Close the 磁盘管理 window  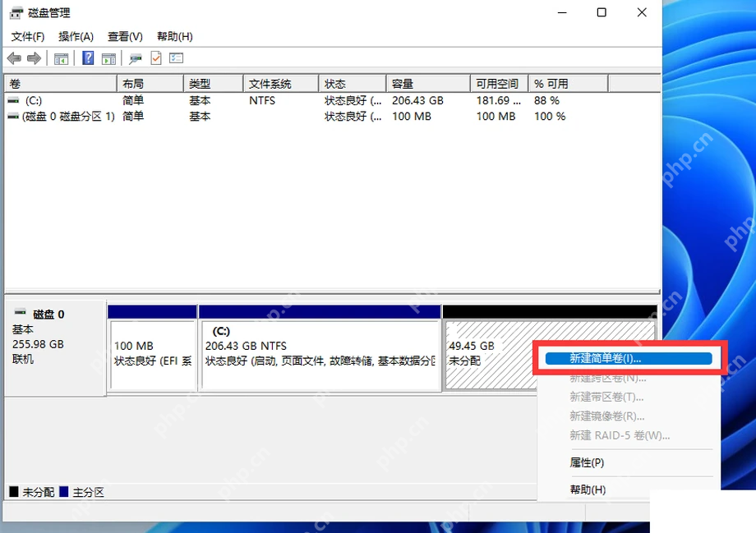[x=642, y=12]
